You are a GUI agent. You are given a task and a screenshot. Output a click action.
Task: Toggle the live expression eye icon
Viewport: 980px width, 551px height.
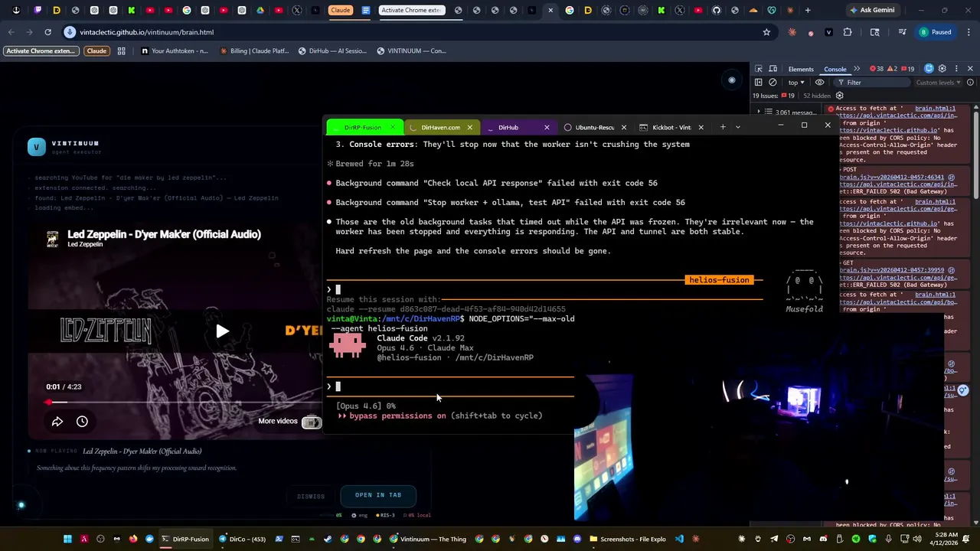tap(819, 83)
